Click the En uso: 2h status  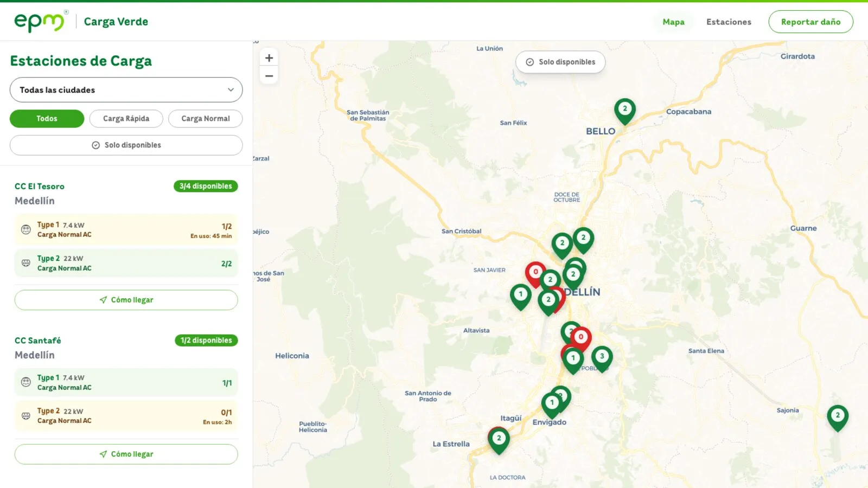tap(218, 422)
